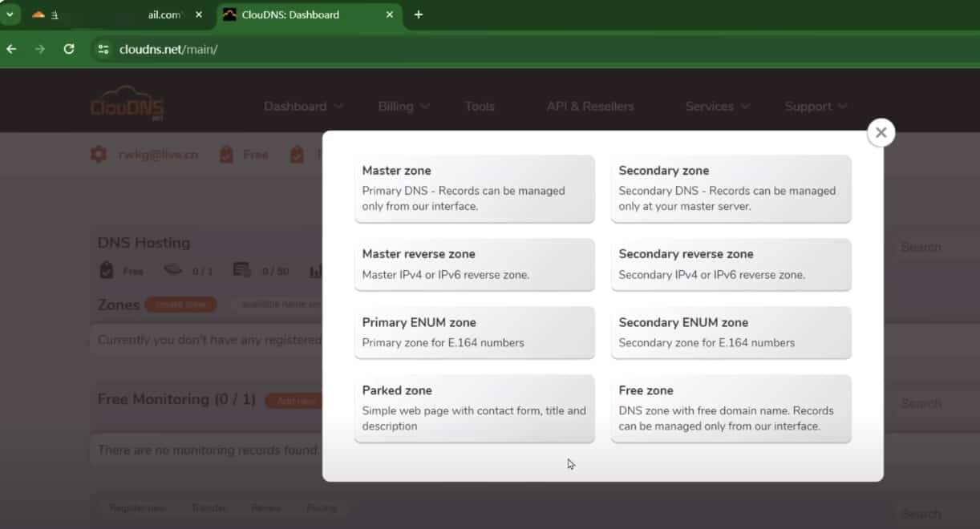Go to API & Resellers
The image size is (980, 529).
[x=589, y=106]
